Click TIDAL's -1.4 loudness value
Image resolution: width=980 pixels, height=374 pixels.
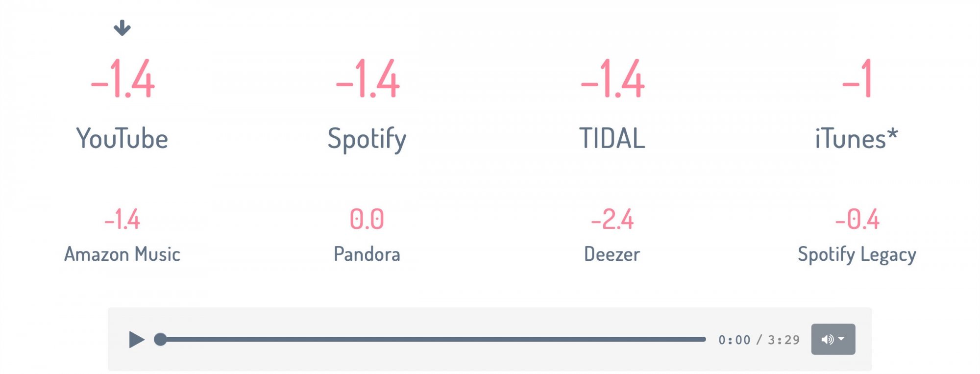point(612,79)
